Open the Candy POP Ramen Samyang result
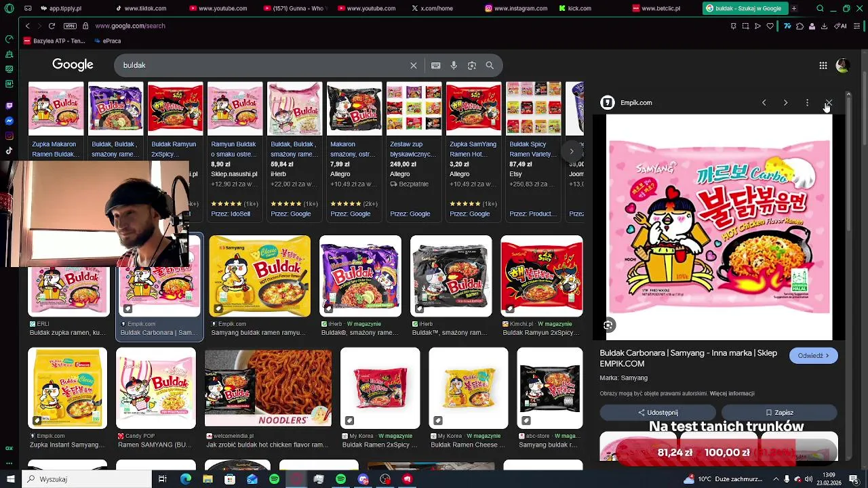This screenshot has height=488, width=868. pos(156,388)
